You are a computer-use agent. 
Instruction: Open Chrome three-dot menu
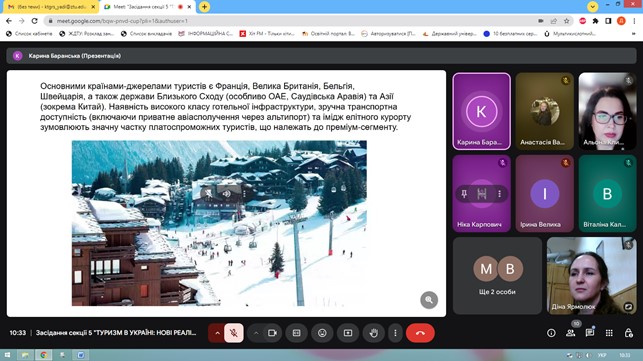pyautogui.click(x=634, y=21)
